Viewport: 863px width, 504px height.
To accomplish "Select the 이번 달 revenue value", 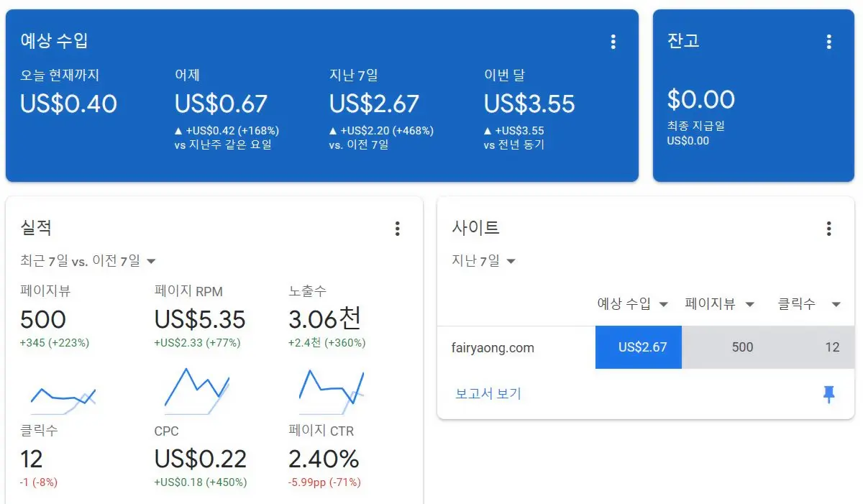I will point(531,104).
